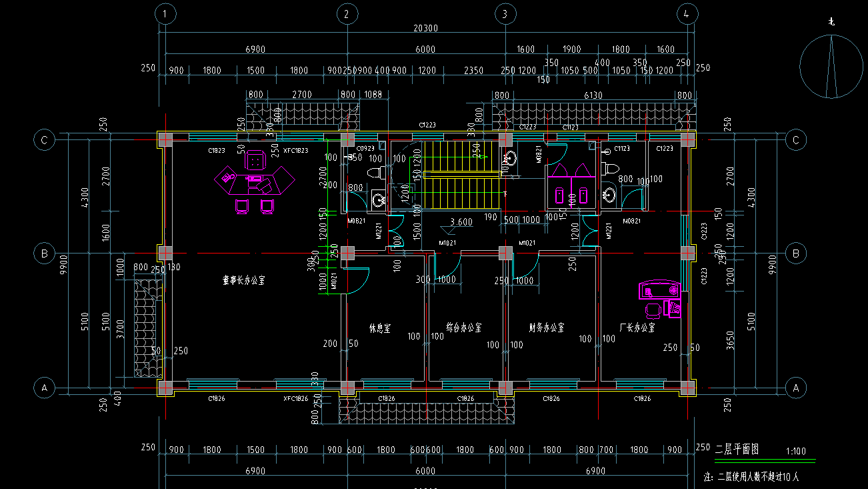Select the magenta toilet partition stalls block
The width and height of the screenshot is (868, 489).
pos(569,183)
